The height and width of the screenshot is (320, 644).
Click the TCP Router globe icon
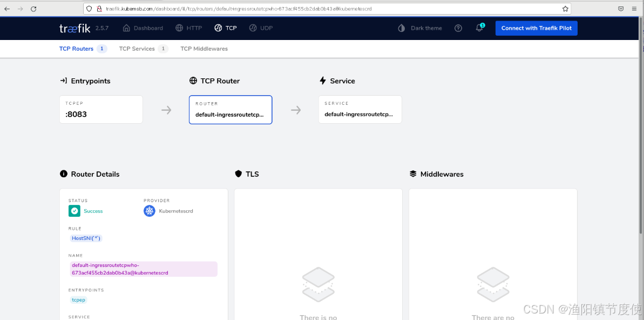(193, 81)
